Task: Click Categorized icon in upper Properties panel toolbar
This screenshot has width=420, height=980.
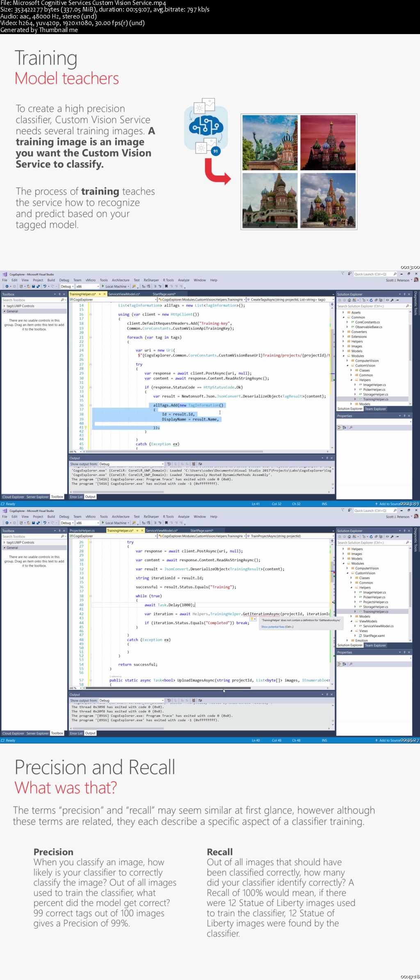Action: click(339, 427)
